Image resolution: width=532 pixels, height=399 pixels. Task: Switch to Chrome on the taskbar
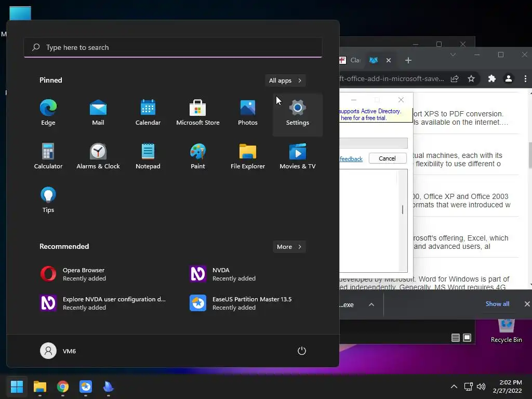[63, 387]
